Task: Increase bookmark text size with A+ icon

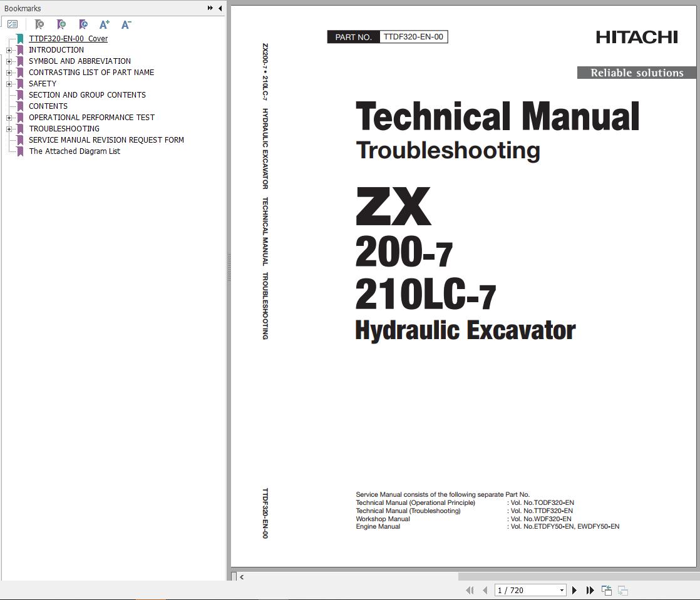Action: point(104,25)
